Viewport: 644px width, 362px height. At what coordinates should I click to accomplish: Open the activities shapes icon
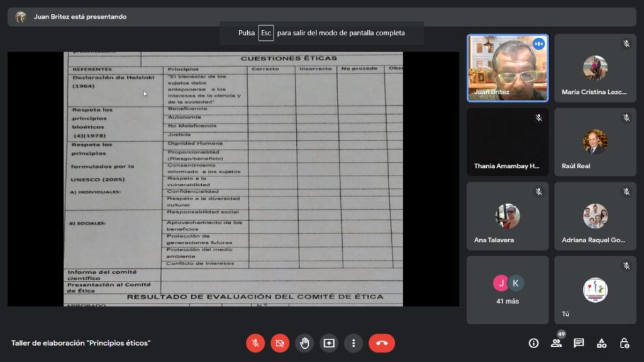click(x=601, y=343)
